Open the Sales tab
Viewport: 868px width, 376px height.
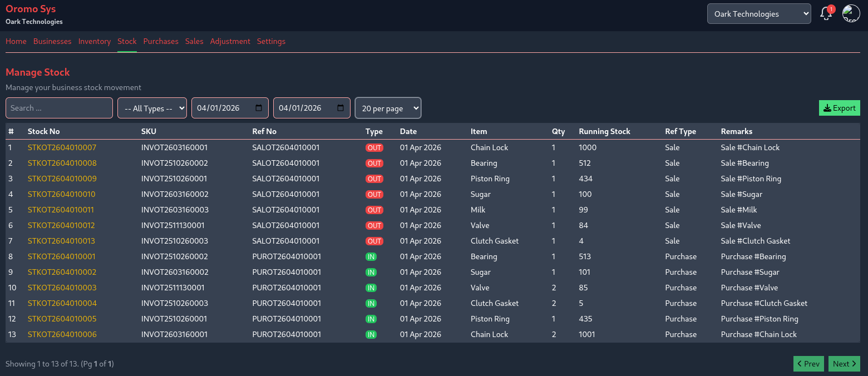click(194, 41)
